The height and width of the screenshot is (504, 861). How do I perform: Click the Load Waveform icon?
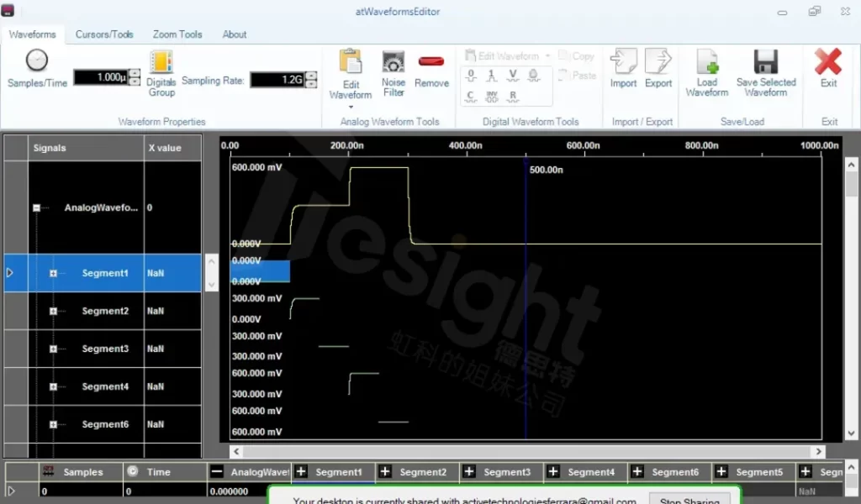pos(707,62)
